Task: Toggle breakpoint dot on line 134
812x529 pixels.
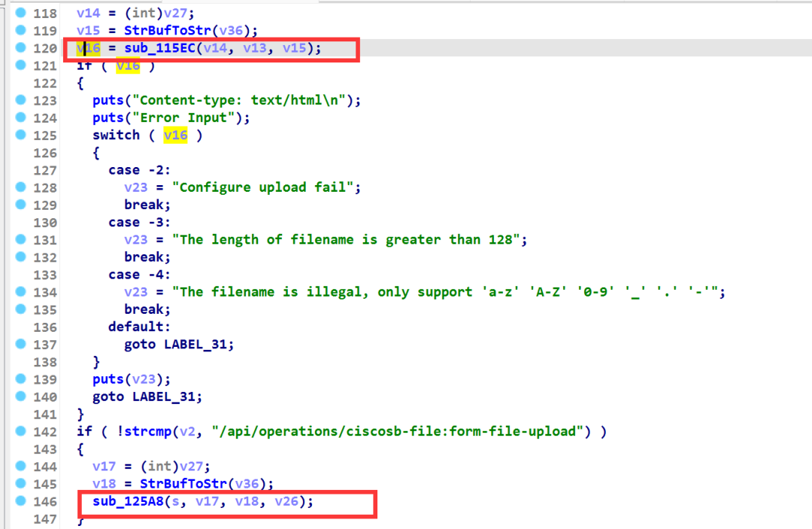Action: [x=20, y=291]
